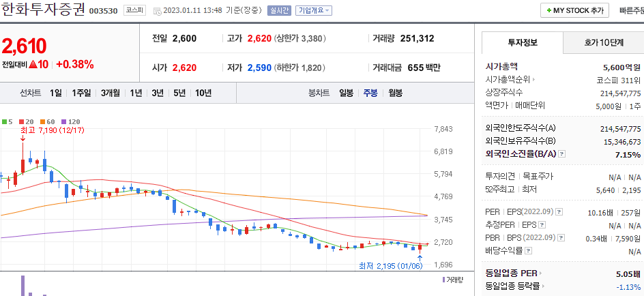Click the orange 60-day moving average legend

[x=48, y=121]
